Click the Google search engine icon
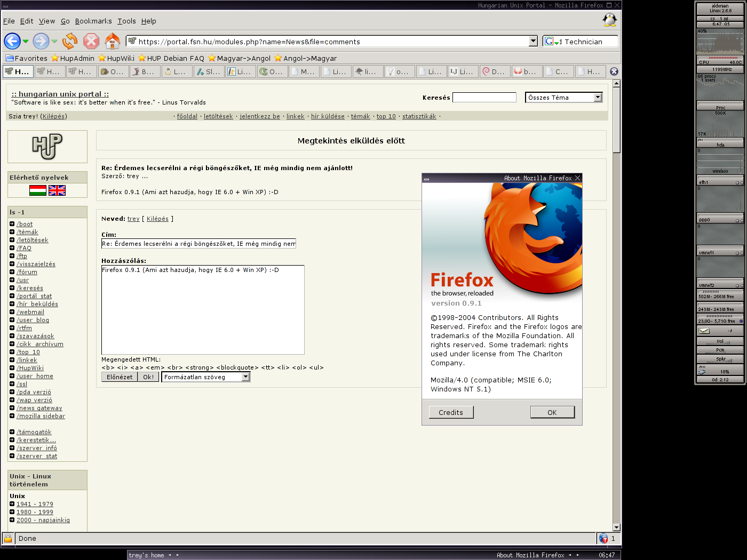Screen dimensions: 747x560 click(x=549, y=41)
